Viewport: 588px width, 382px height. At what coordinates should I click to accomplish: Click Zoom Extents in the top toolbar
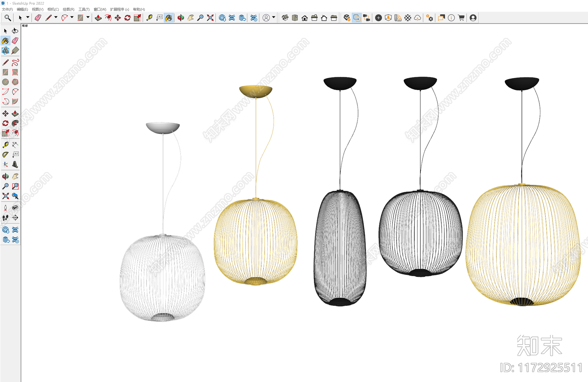pos(210,18)
